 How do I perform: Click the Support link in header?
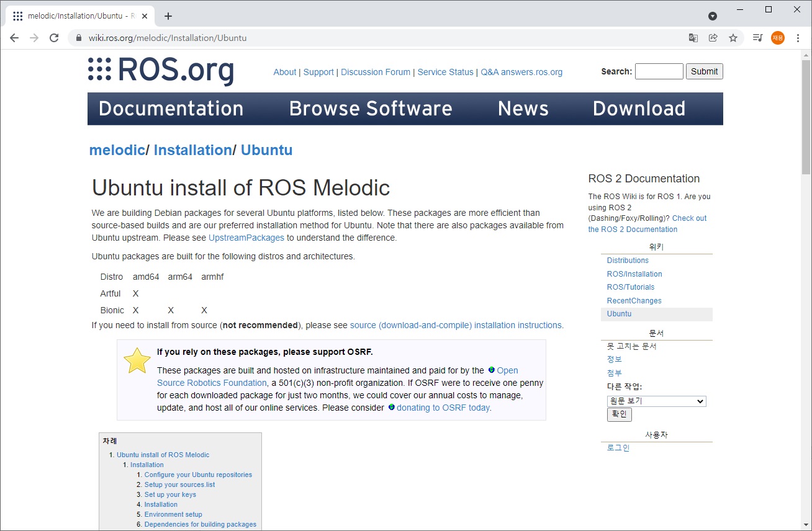coord(318,72)
